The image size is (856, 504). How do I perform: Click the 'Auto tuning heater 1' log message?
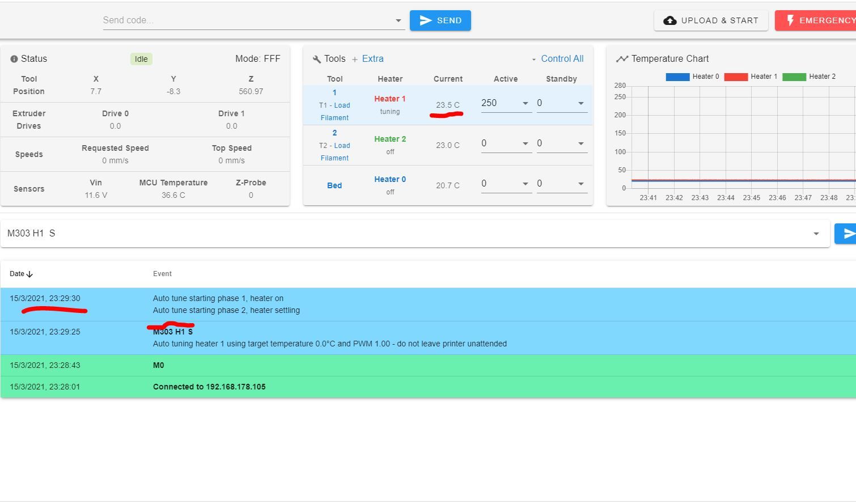point(330,344)
